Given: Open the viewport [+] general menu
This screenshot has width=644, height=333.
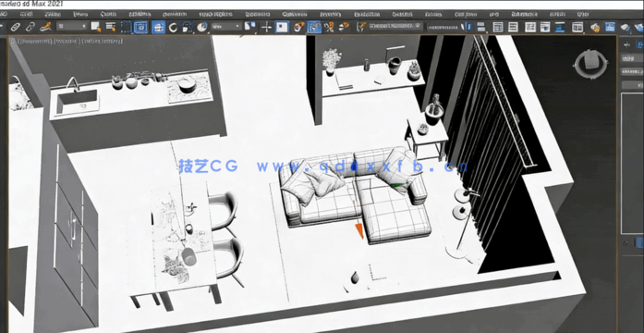Looking at the screenshot, I should [12, 41].
